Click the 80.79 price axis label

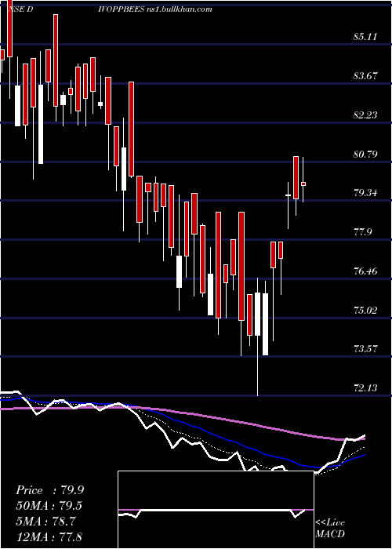pyautogui.click(x=365, y=154)
